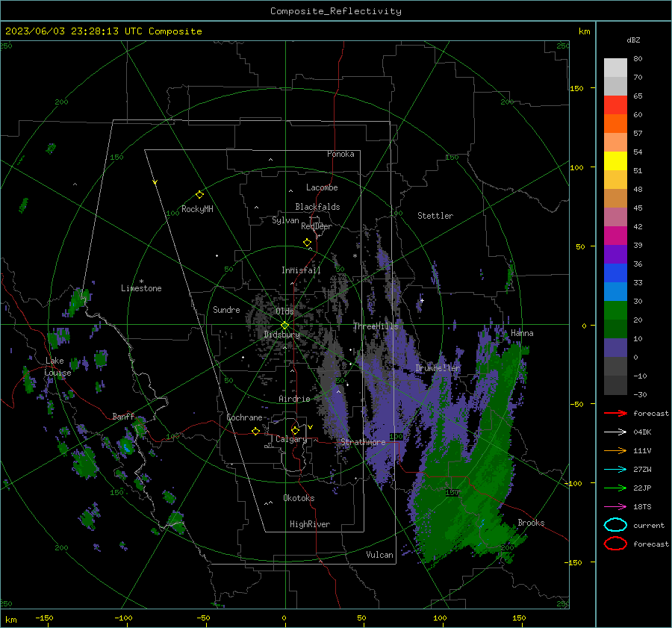Click the light blue dBZ legend swatch

tap(615, 292)
